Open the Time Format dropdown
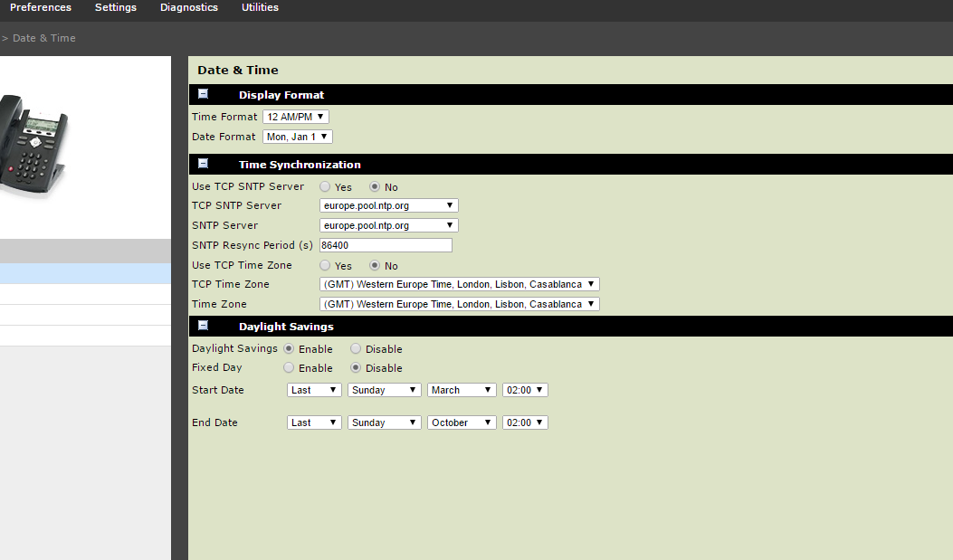 tap(296, 117)
